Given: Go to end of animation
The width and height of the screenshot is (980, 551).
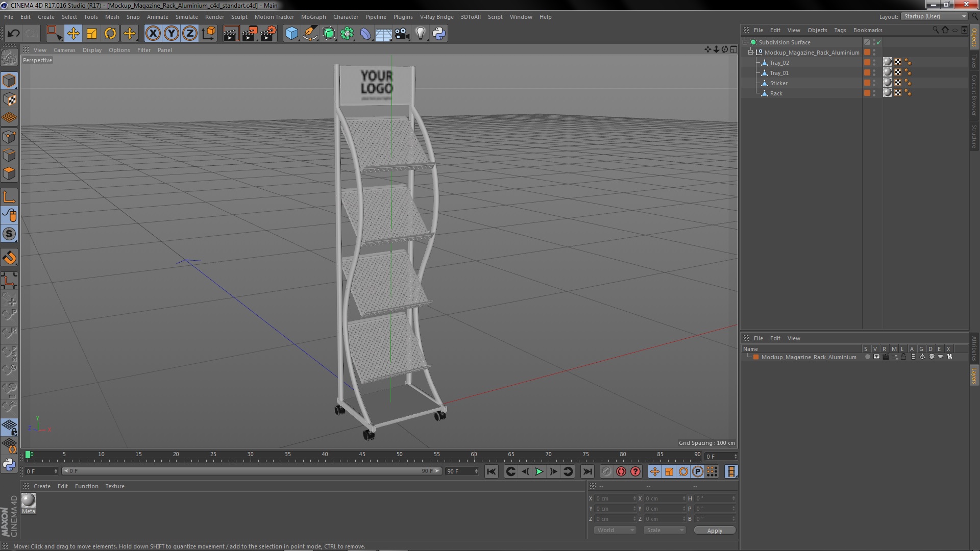Looking at the screenshot, I should (x=587, y=472).
